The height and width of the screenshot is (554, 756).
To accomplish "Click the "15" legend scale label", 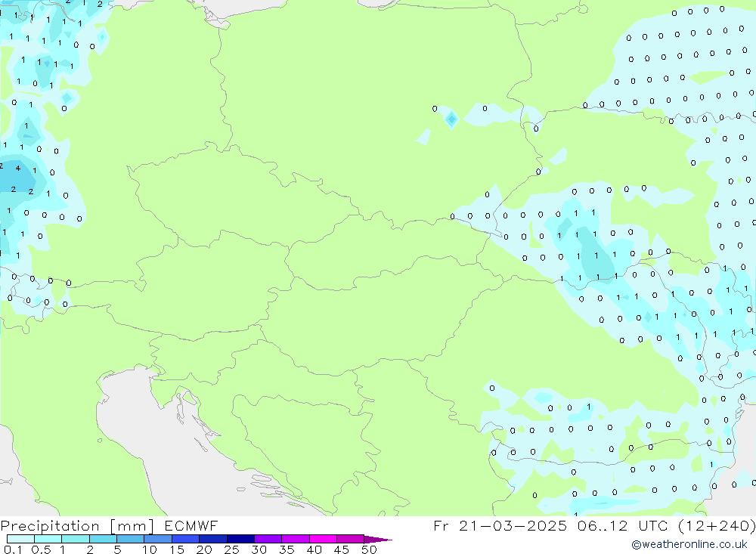I will [177, 549].
